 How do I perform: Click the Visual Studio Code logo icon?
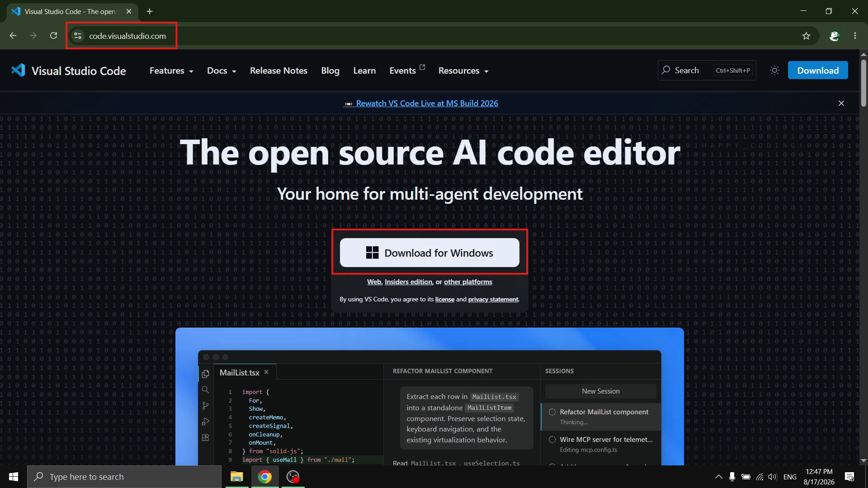(x=18, y=70)
